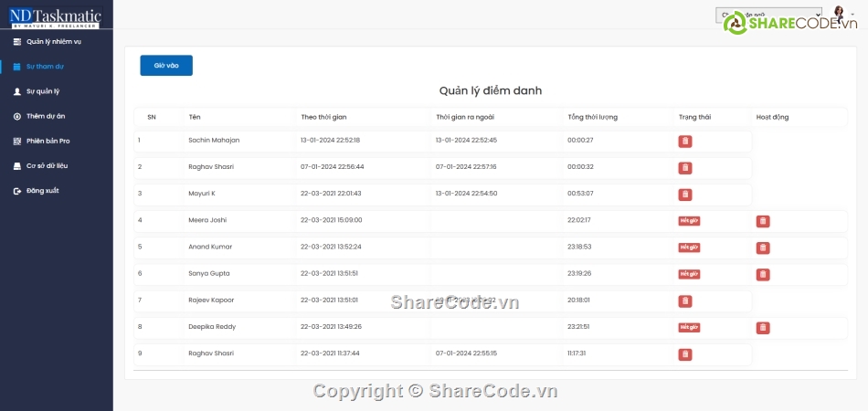The image size is (868, 411).
Task: Click Đăng xuất to log out
Action: tap(43, 191)
